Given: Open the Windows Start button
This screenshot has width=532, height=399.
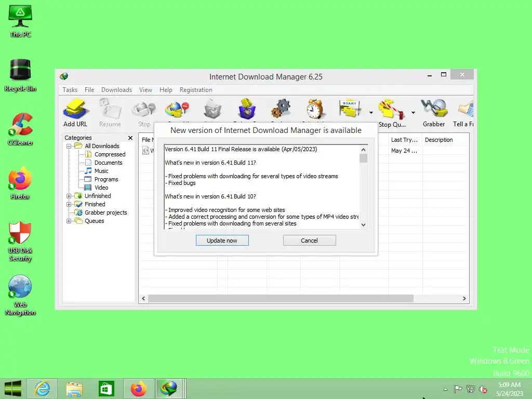Looking at the screenshot, I should 13,389.
